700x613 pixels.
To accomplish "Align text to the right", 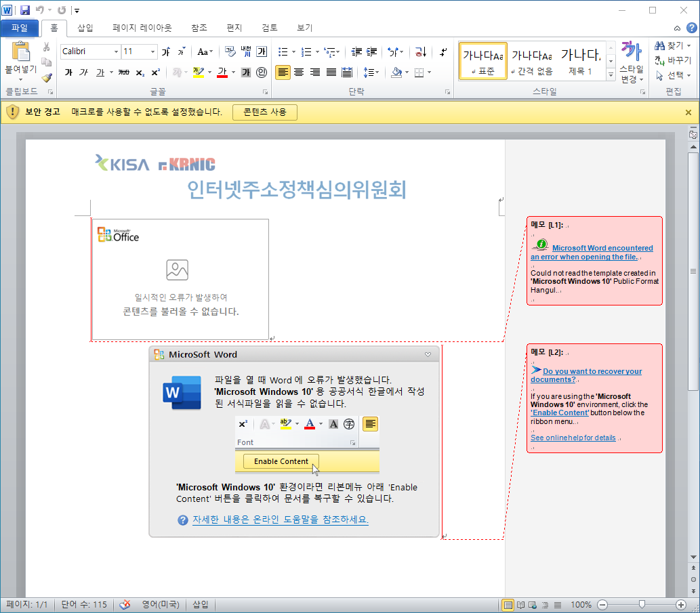I will [314, 72].
